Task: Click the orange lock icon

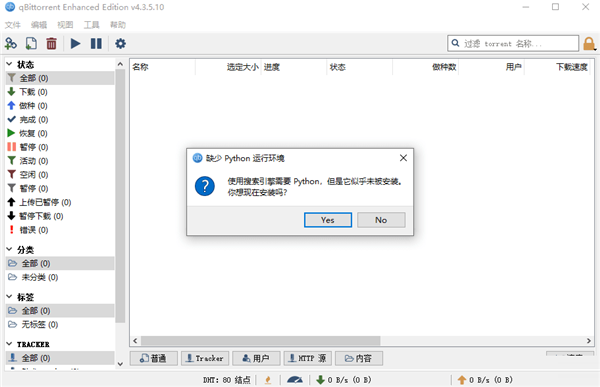Action: coord(589,44)
